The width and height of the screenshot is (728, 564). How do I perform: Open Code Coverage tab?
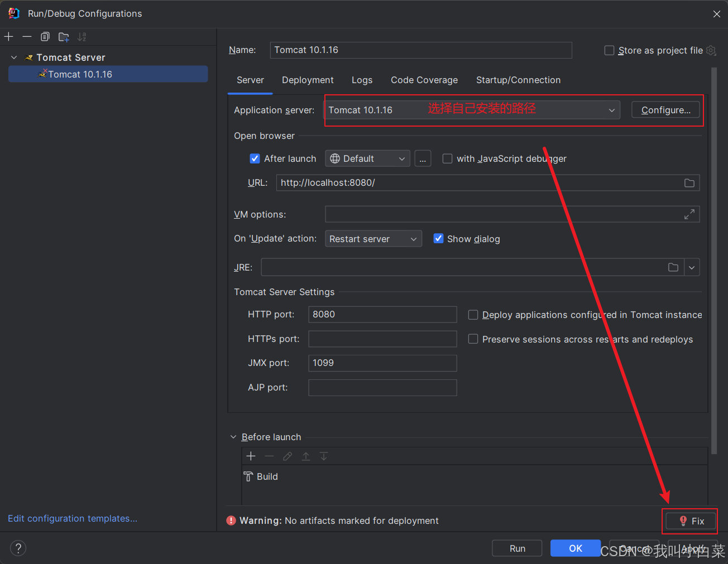pyautogui.click(x=424, y=80)
